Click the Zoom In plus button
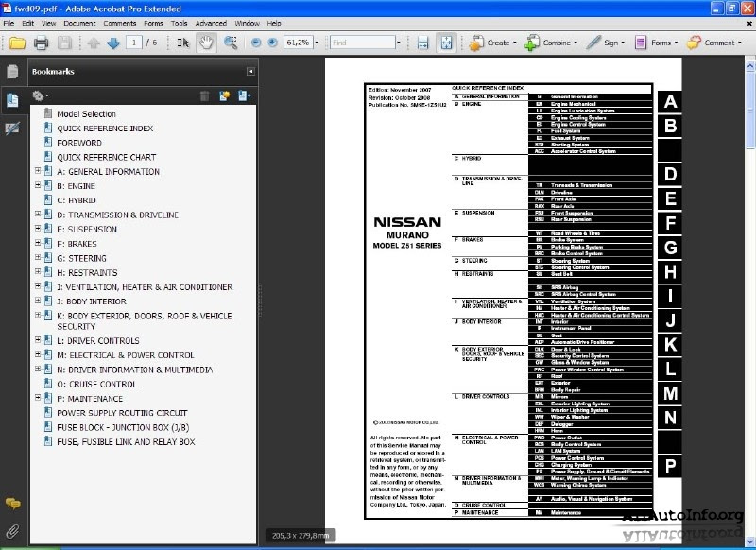This screenshot has width=756, height=550. pyautogui.click(x=272, y=43)
